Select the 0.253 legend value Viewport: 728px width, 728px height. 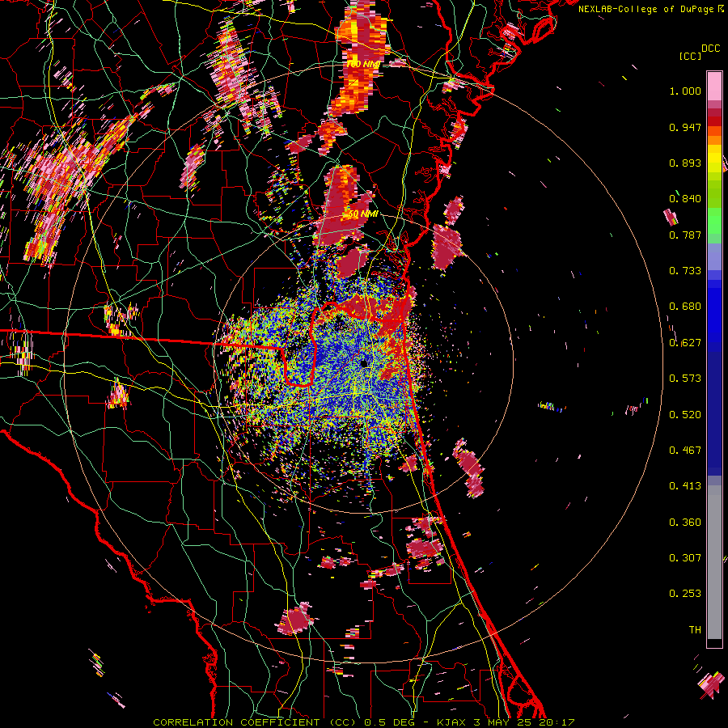[x=685, y=594]
